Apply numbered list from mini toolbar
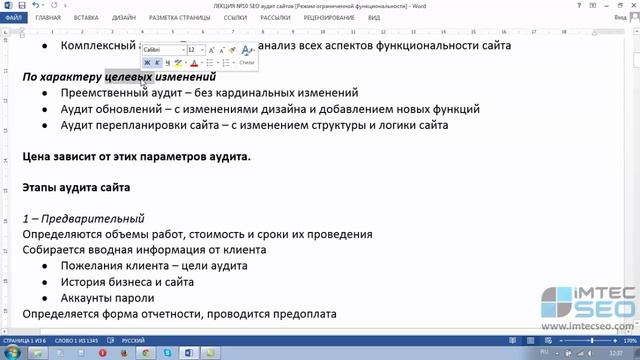The width and height of the screenshot is (640, 360). [x=226, y=63]
